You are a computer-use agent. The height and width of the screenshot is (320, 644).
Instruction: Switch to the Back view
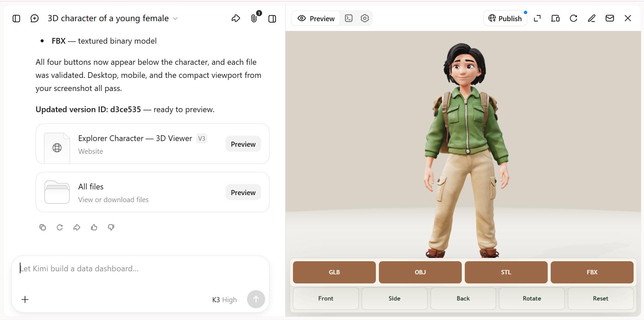[463, 299]
